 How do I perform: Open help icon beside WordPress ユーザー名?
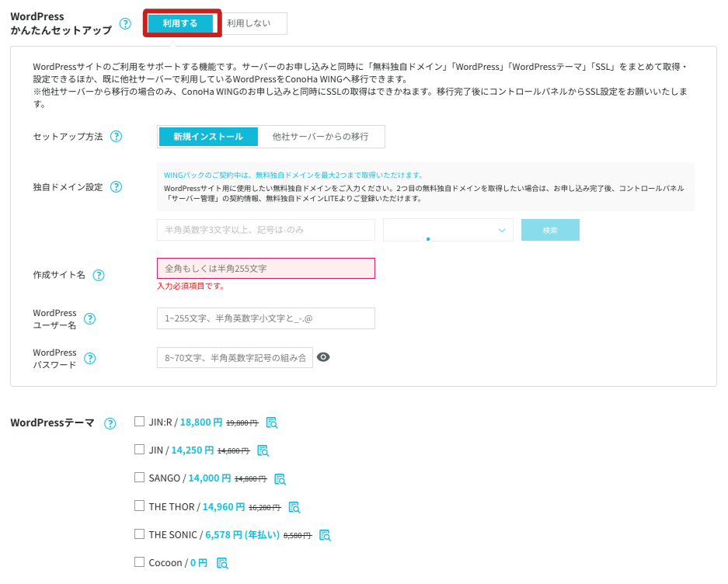(x=89, y=319)
